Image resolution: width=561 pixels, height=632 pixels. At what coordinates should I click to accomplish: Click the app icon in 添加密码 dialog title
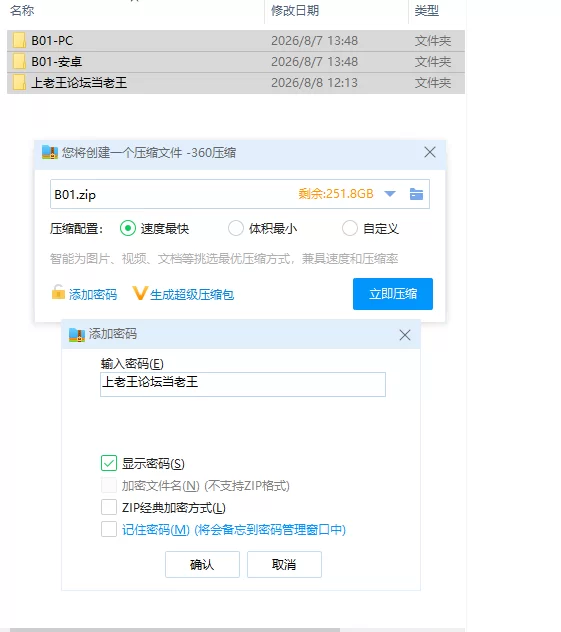(77, 335)
